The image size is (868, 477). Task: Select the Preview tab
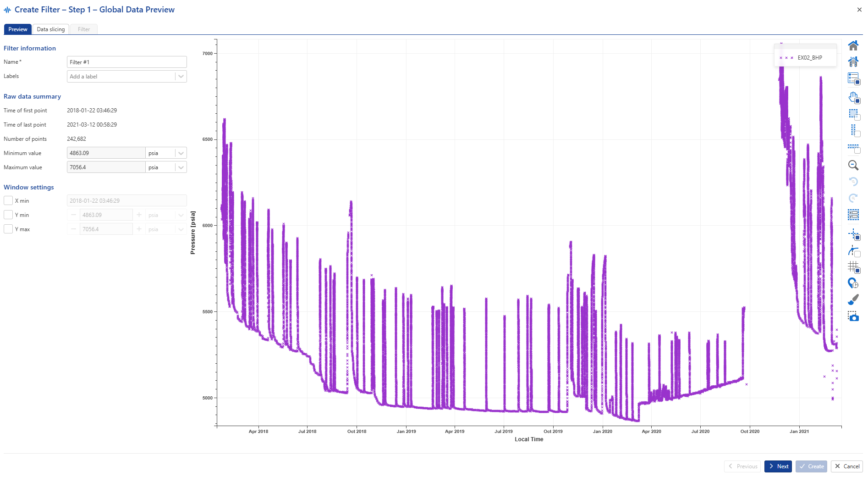(x=18, y=29)
